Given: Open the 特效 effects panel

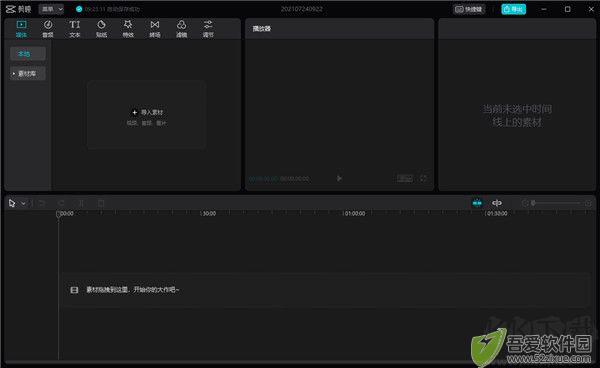Looking at the screenshot, I should 128,29.
